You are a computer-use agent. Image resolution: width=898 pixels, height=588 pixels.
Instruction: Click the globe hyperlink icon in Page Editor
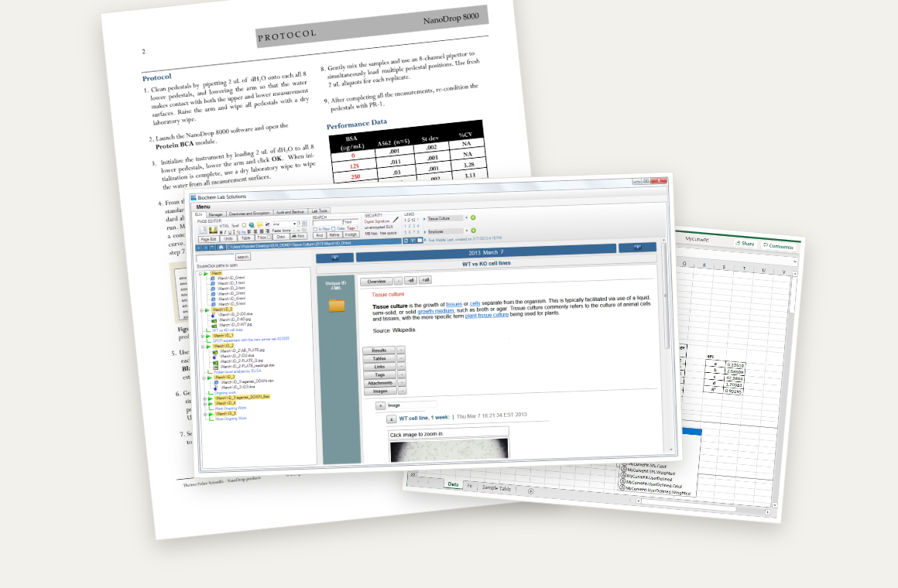pos(252,224)
